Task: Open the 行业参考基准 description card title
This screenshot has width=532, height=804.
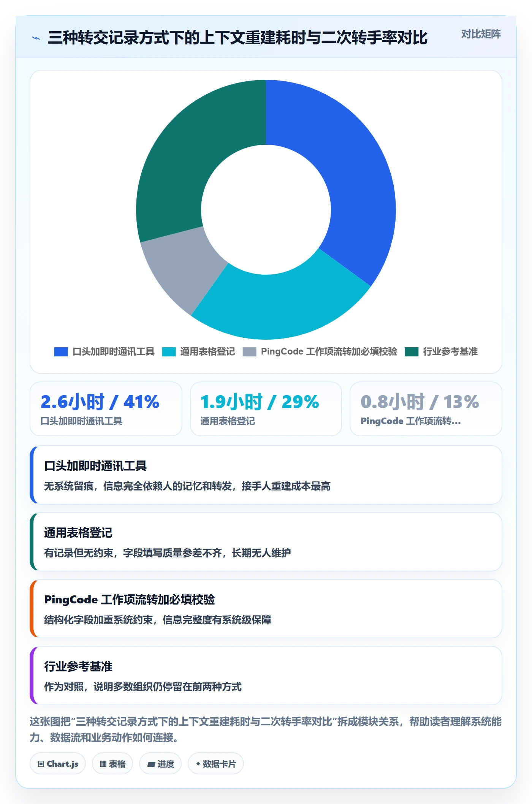Action: tap(78, 666)
